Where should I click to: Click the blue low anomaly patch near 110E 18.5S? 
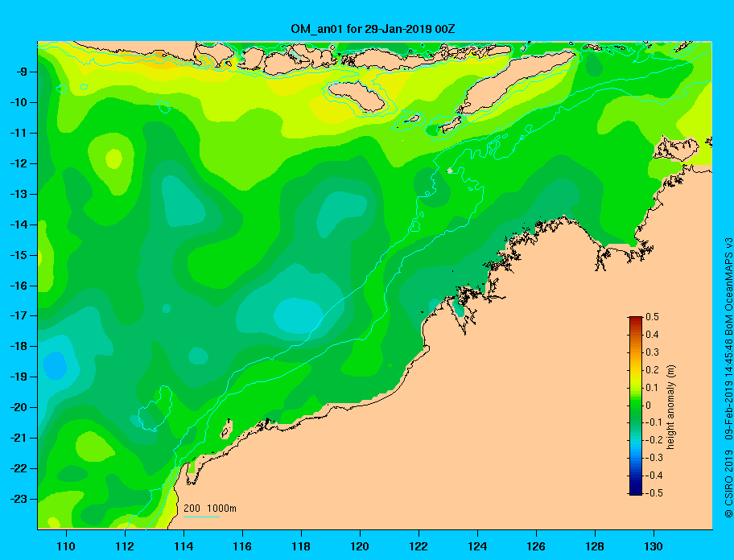pyautogui.click(x=55, y=365)
